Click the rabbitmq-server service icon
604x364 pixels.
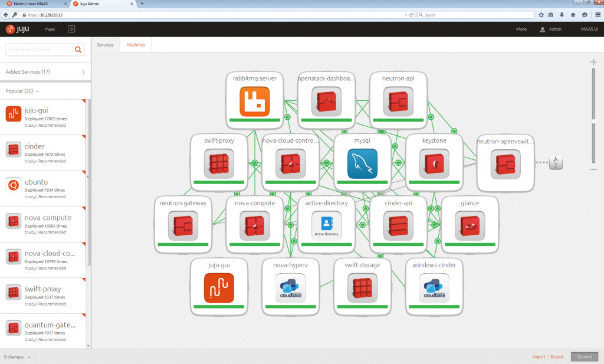[x=254, y=101]
